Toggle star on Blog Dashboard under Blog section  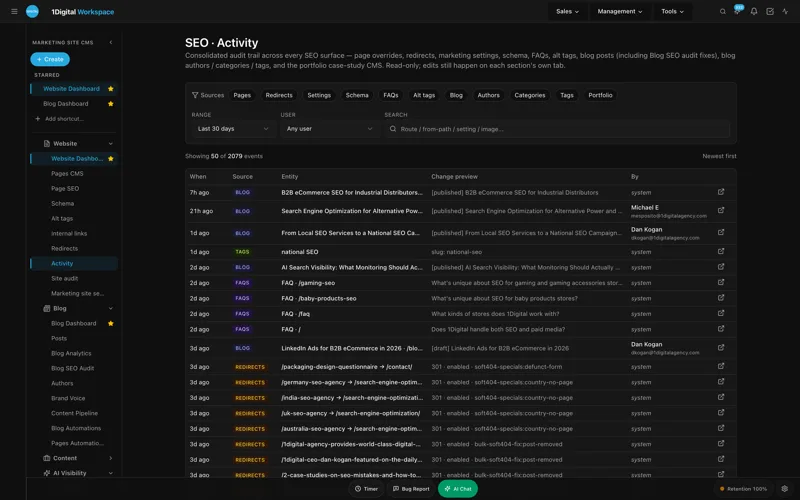[x=111, y=323]
